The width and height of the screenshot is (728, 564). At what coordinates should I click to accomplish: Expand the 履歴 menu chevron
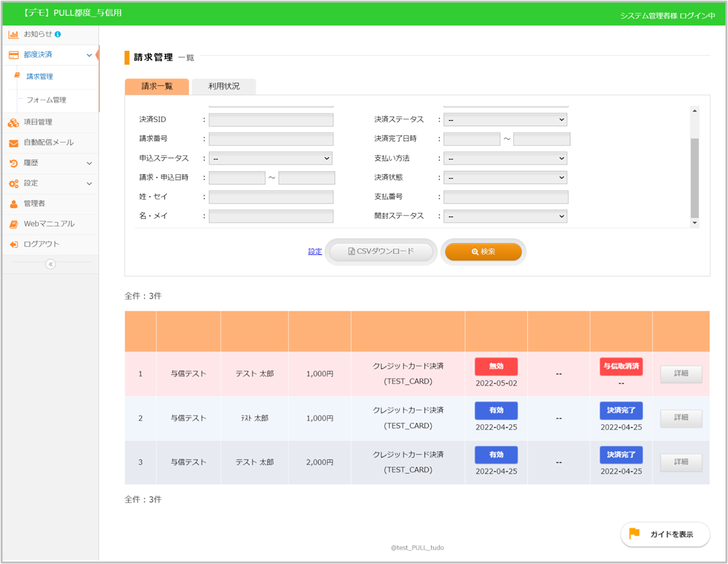pos(89,163)
